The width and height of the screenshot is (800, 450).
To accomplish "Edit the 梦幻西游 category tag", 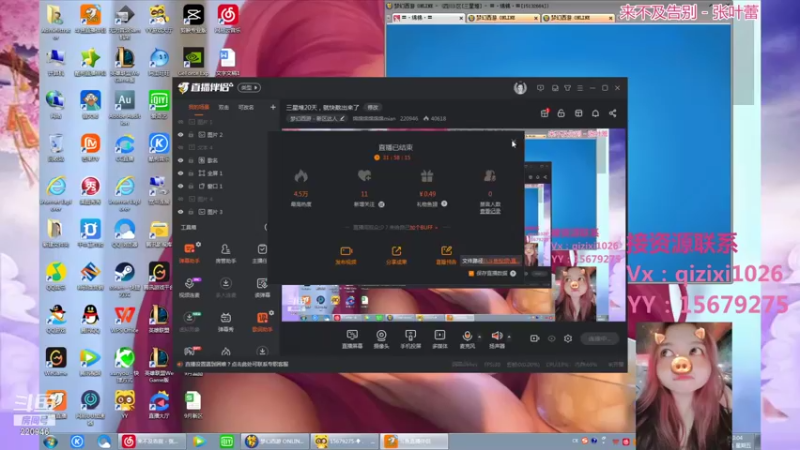I will coord(317,118).
